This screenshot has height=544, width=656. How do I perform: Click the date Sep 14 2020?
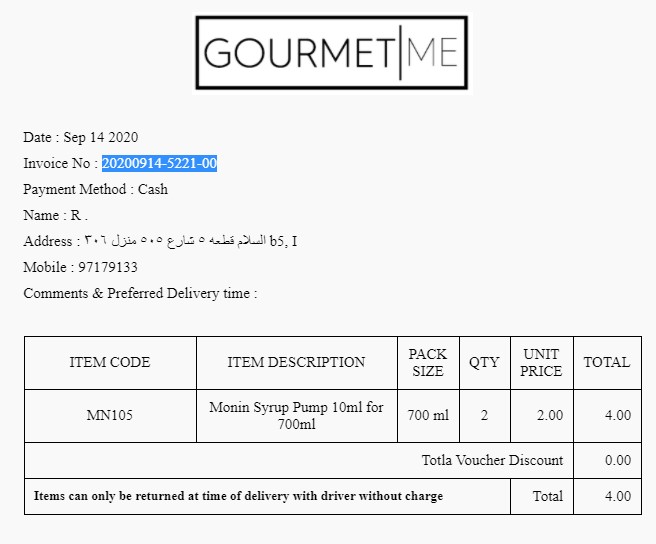pyautogui.click(x=100, y=137)
